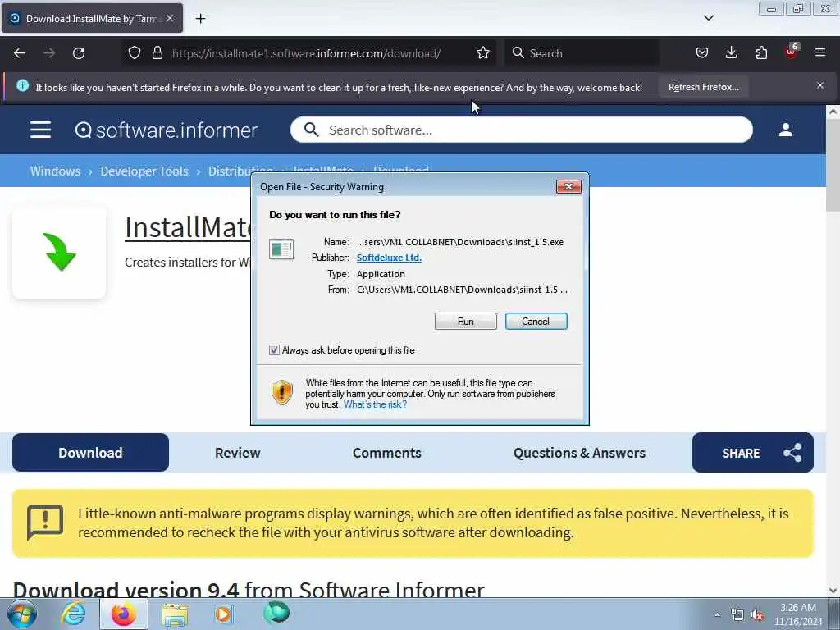Click the InstallMate green arrow logo
The height and width of the screenshot is (630, 840).
pos(59,252)
